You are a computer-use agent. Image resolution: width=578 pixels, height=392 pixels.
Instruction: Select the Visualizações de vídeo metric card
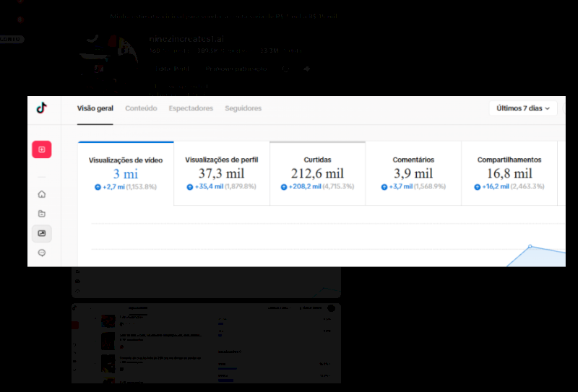pyautogui.click(x=126, y=173)
